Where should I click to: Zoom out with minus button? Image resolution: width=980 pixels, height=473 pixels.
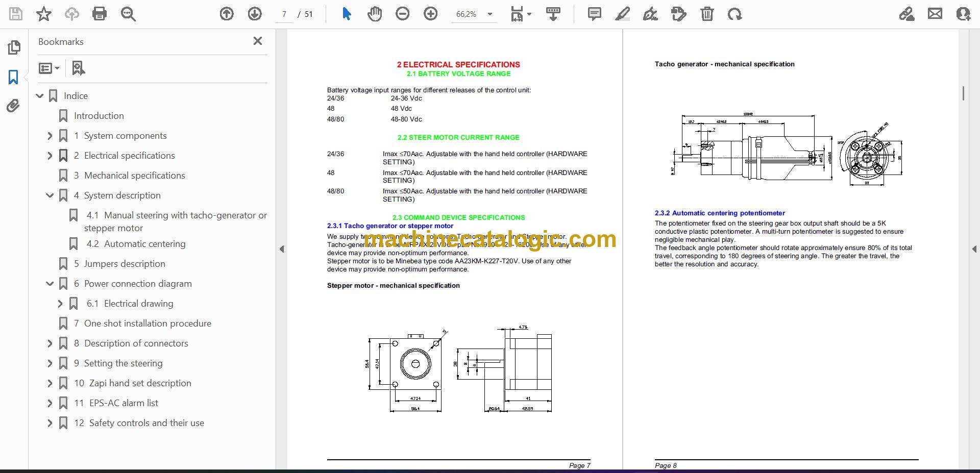point(403,14)
